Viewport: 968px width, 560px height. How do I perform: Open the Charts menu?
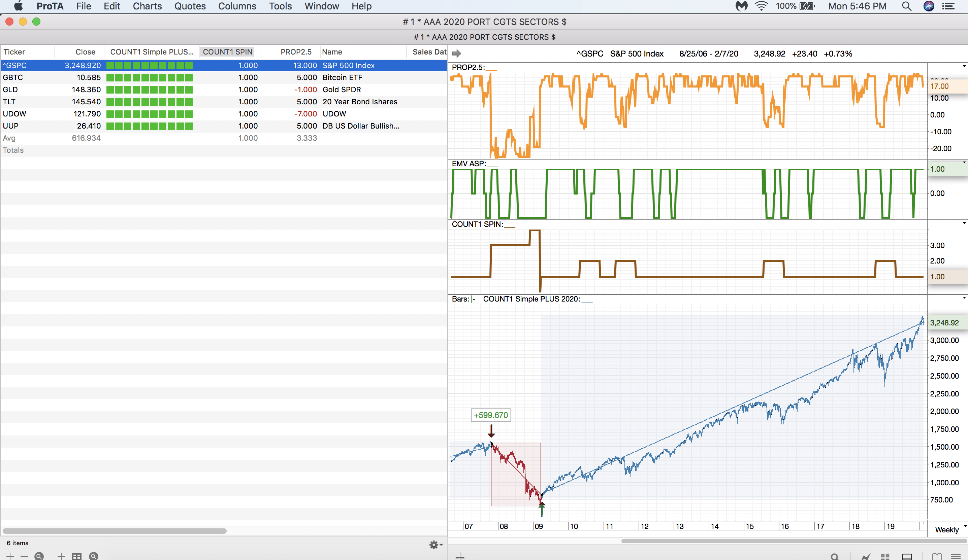147,6
